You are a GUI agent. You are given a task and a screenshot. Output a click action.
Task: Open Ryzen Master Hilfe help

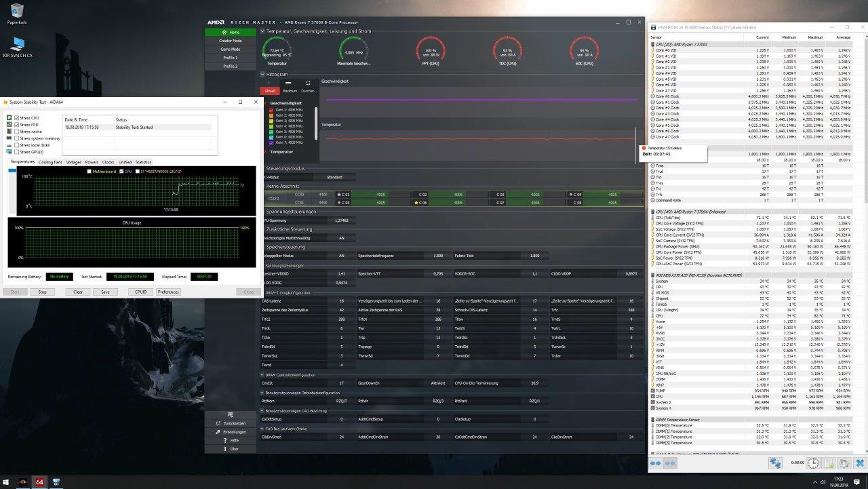click(231, 439)
